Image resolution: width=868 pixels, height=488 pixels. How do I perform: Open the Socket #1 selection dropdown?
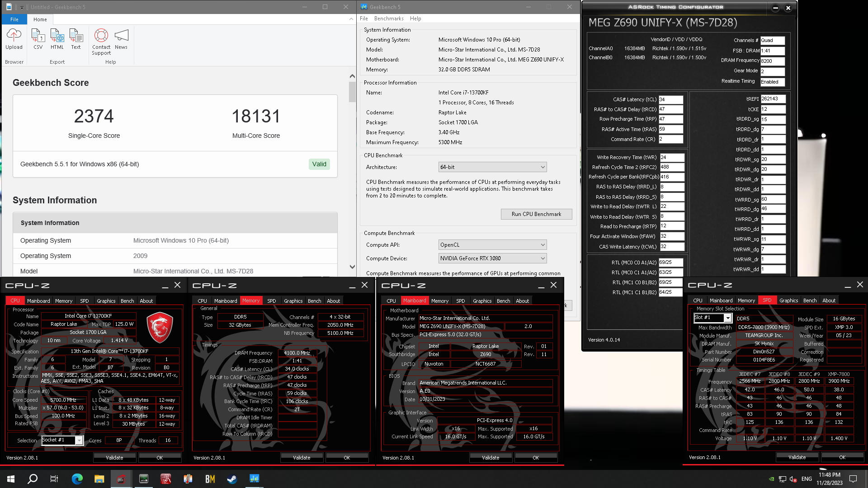click(62, 440)
